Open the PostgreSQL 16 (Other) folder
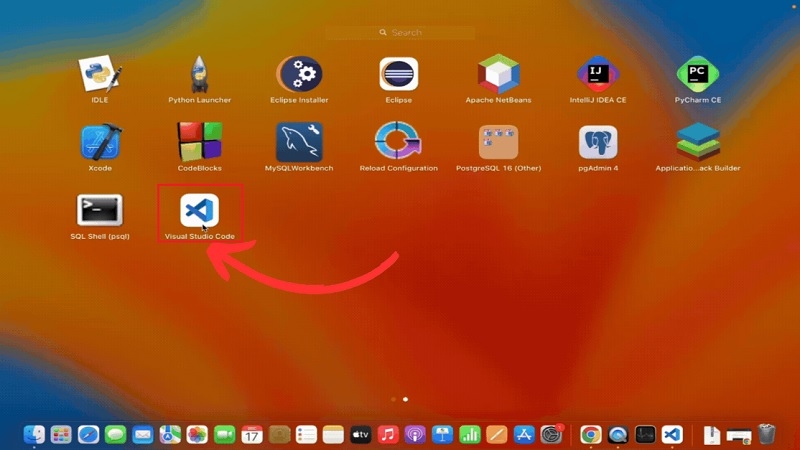800x450 pixels. (498, 142)
